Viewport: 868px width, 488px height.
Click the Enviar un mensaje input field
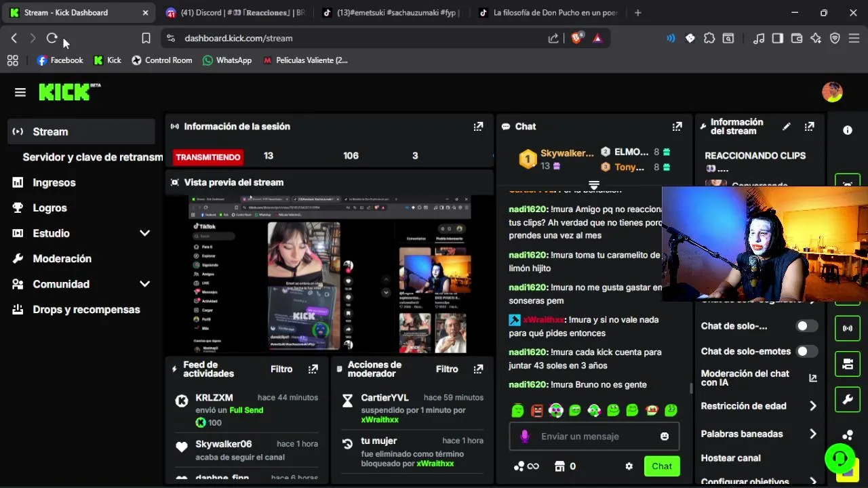[594, 436]
